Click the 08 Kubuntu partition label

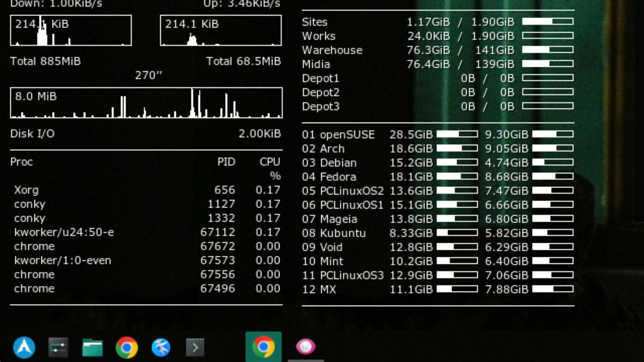[x=334, y=233]
